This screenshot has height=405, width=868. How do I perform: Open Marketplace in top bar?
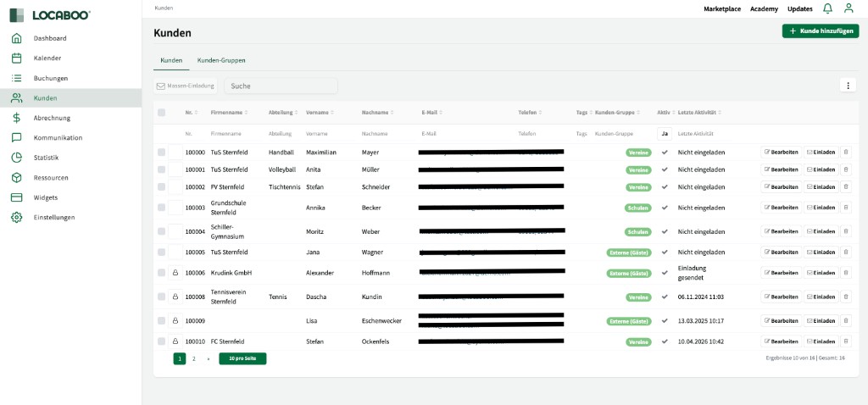pos(722,8)
